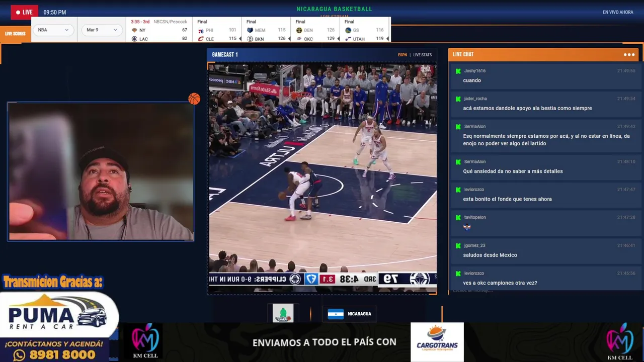Click the Grizzlies logo next to MEM
Viewport: 644px width, 362px height.
coord(250,30)
